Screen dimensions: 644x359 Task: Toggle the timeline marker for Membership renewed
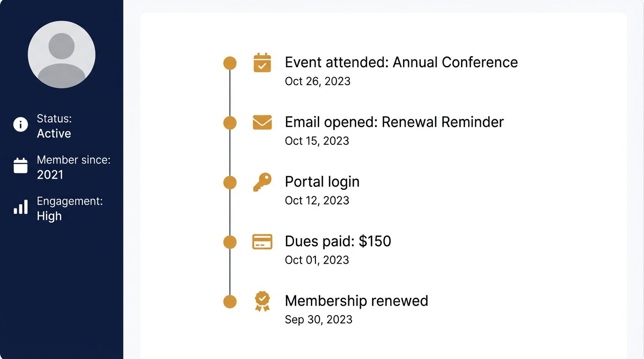pyautogui.click(x=230, y=302)
